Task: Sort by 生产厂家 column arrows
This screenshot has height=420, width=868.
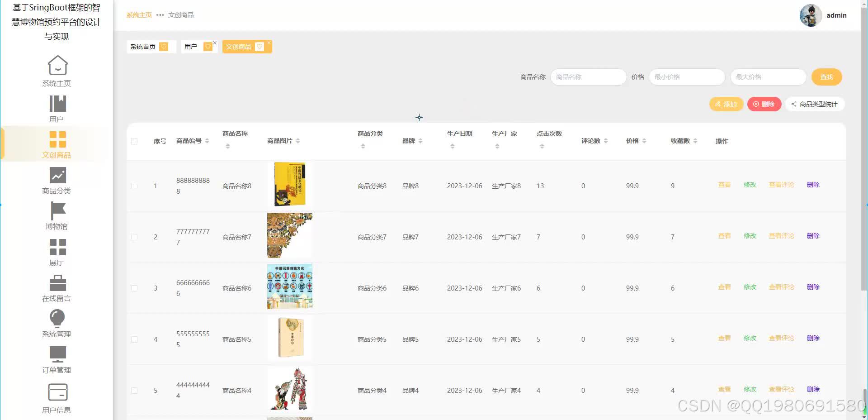Action: [497, 146]
